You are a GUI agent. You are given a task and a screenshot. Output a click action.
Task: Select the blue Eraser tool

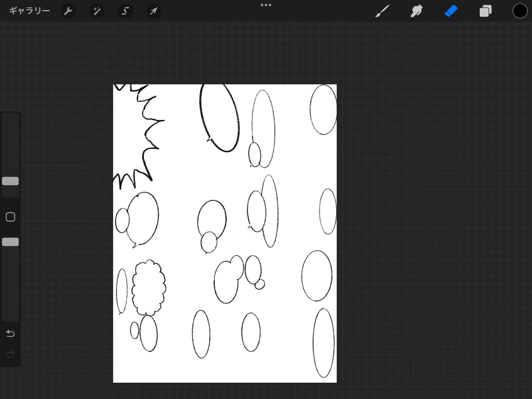(451, 11)
